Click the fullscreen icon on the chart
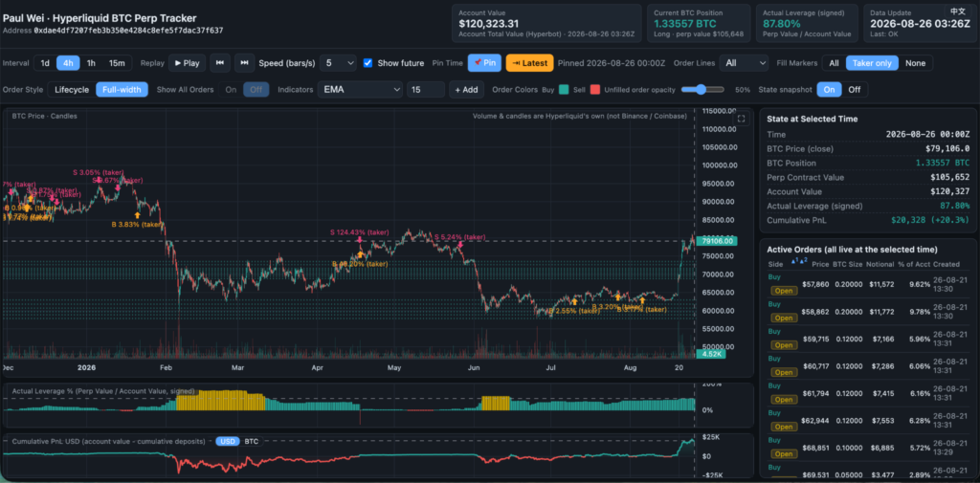 (742, 119)
